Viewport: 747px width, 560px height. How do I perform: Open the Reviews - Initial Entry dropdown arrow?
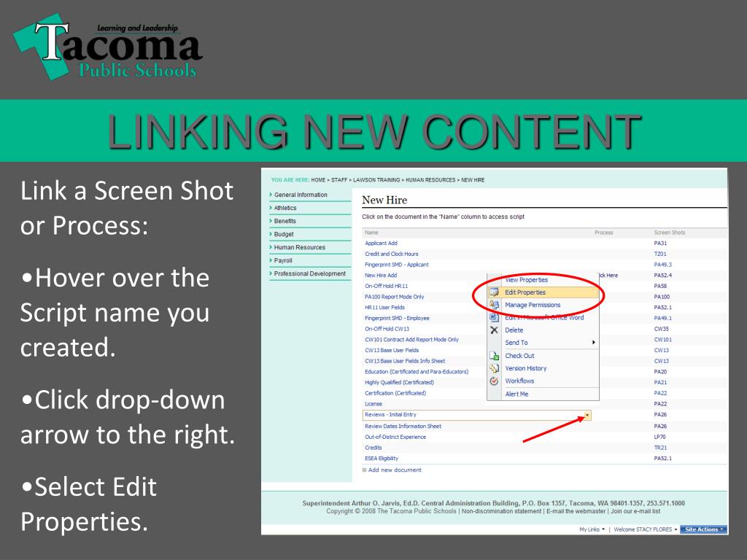pyautogui.click(x=587, y=415)
